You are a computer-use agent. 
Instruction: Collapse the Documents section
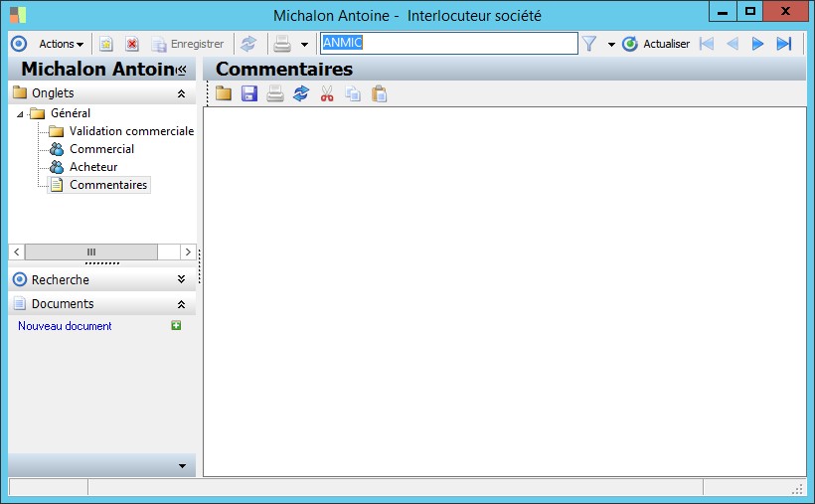tap(181, 304)
